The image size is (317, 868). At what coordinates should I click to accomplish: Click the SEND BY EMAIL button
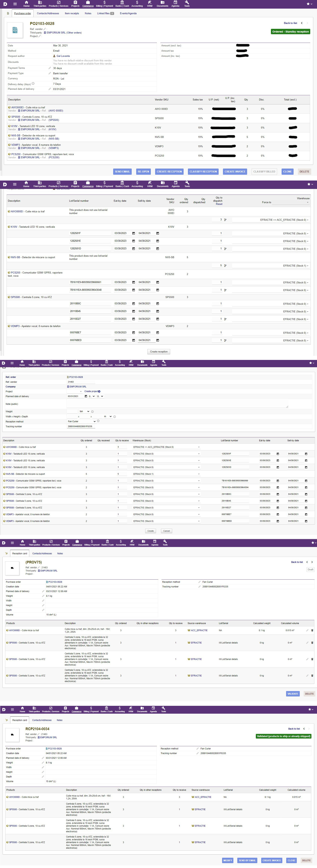coord(247,860)
